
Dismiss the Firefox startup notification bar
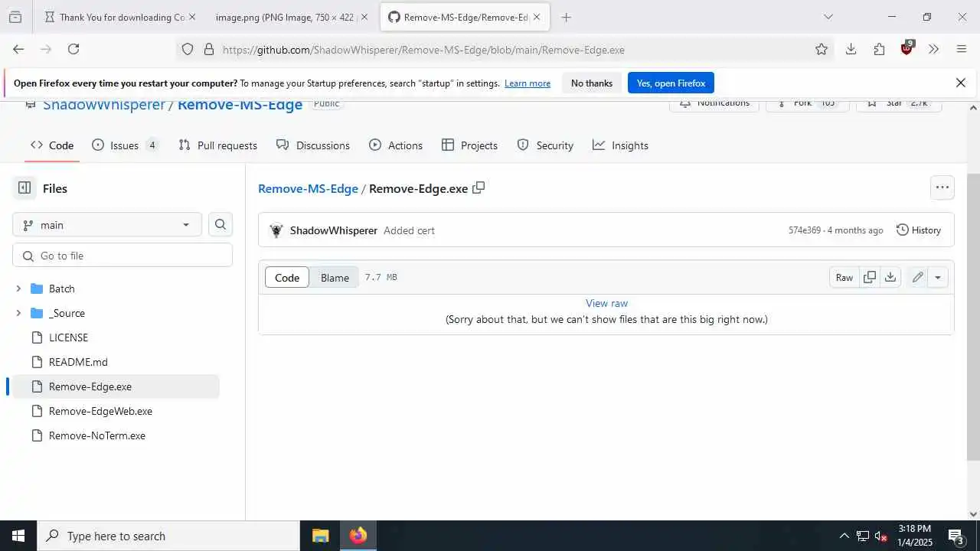coord(961,83)
